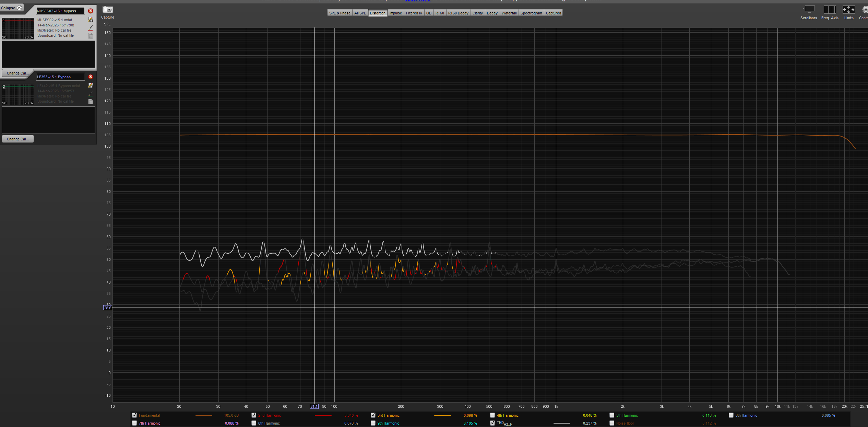Collapse the measurements side panel
The image size is (868, 427).
[12, 8]
